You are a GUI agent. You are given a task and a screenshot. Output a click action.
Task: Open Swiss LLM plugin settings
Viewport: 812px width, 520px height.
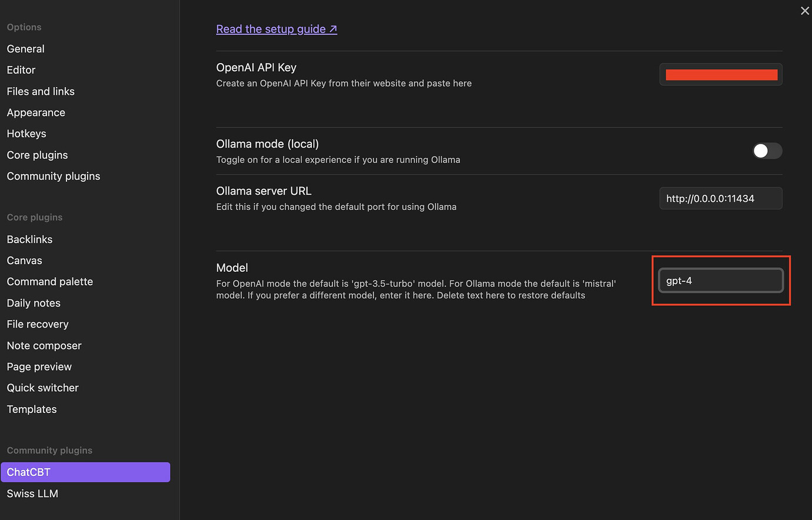click(32, 494)
